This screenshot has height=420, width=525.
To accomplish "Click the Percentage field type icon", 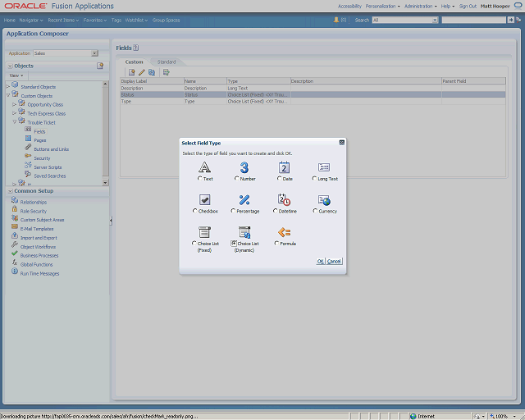I will (x=244, y=200).
